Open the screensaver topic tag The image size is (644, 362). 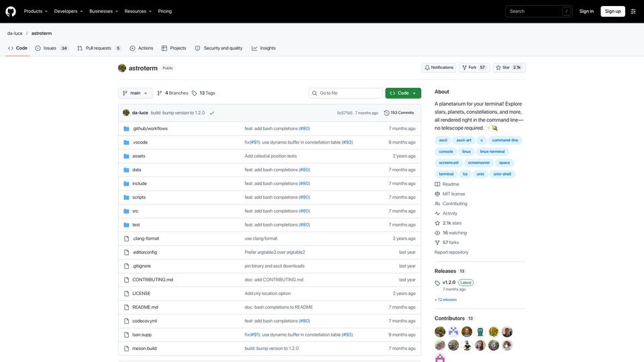[x=478, y=163]
